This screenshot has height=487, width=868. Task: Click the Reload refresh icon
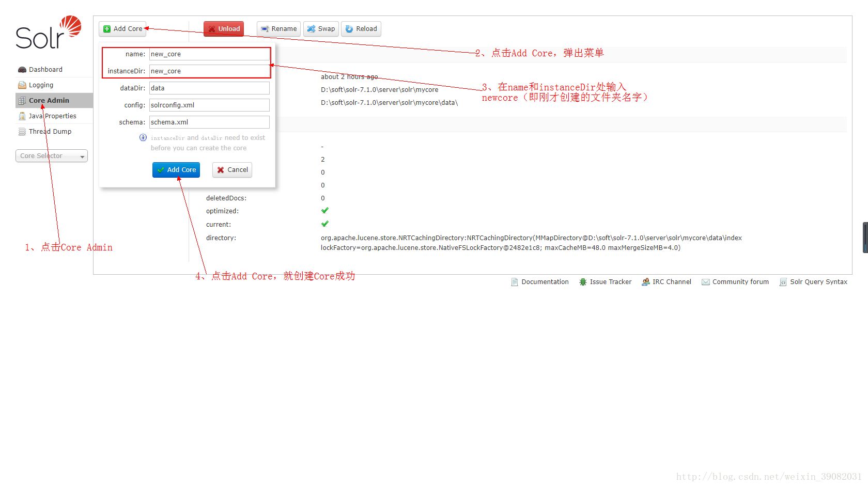point(349,29)
